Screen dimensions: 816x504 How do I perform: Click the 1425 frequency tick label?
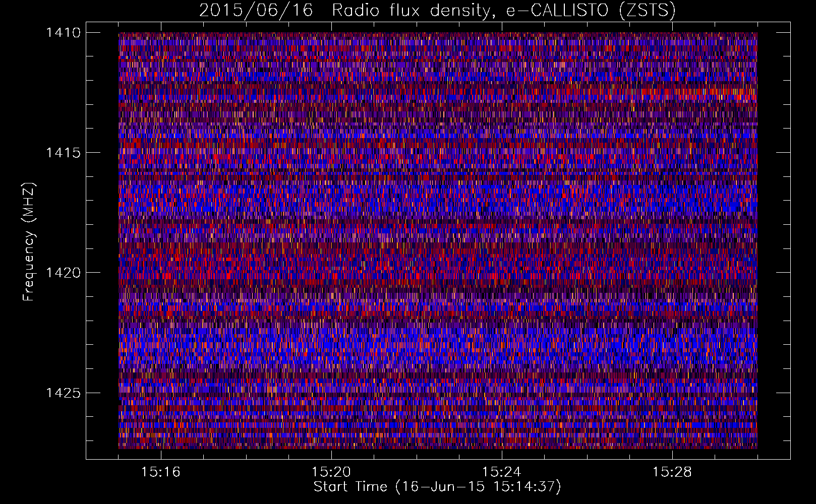tap(63, 393)
